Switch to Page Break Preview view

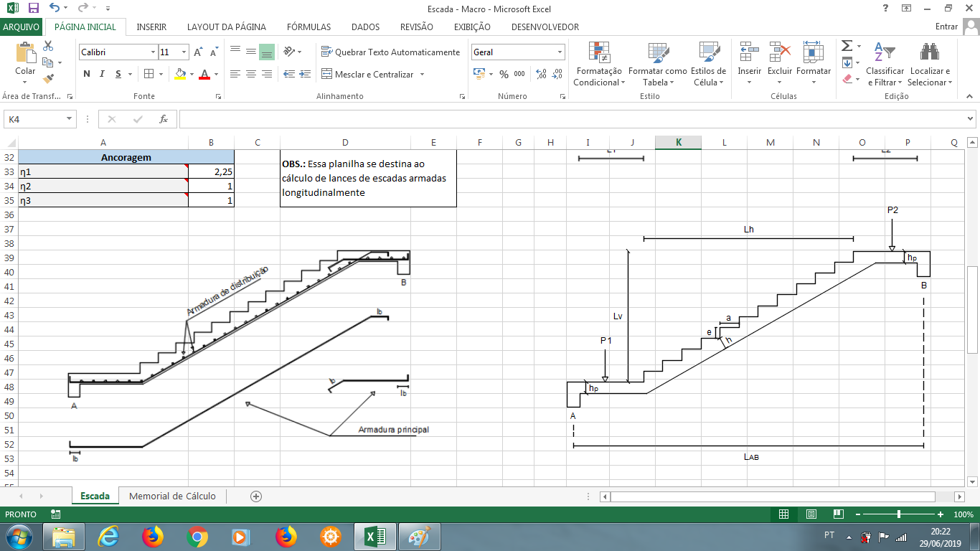coord(838,514)
